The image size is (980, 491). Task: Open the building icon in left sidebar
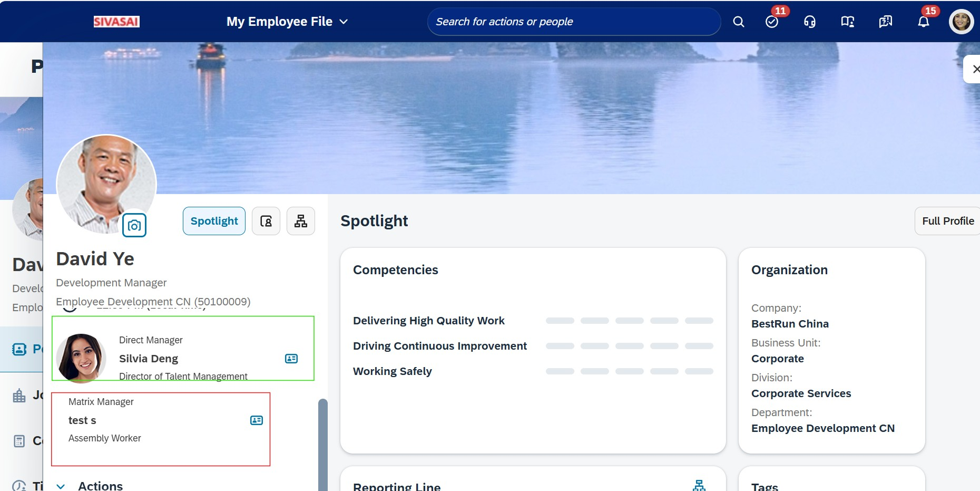click(x=19, y=396)
